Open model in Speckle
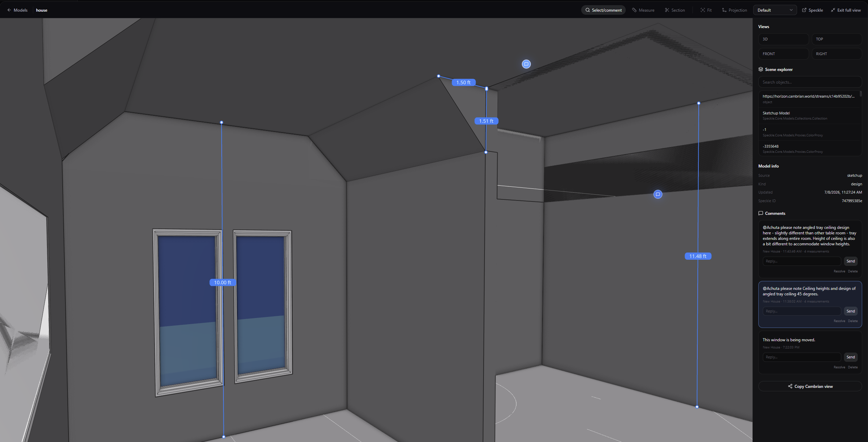Screen dimensions: 868x442 point(812,10)
